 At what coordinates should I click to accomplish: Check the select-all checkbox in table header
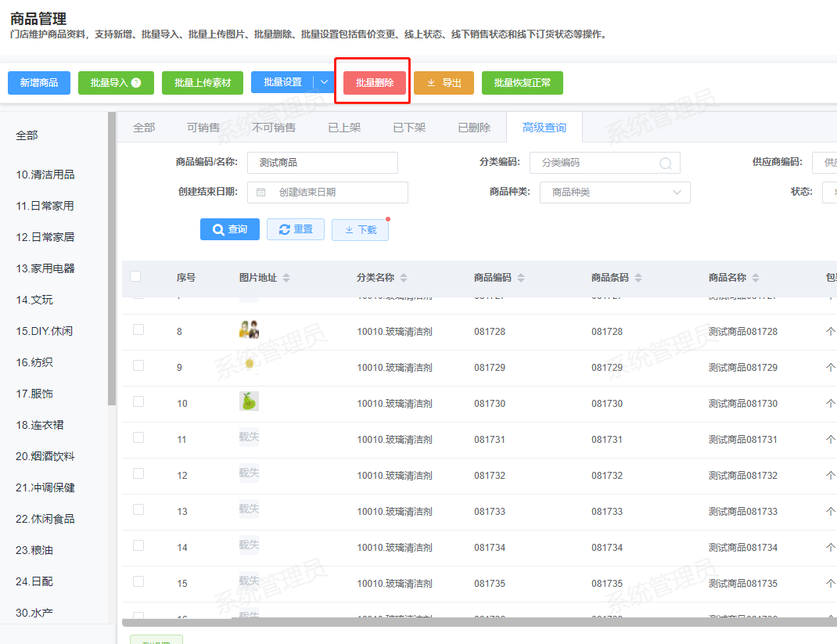135,276
